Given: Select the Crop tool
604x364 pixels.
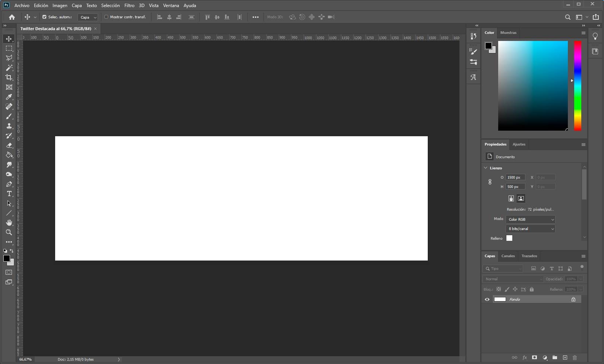Looking at the screenshot, I should click(x=9, y=77).
